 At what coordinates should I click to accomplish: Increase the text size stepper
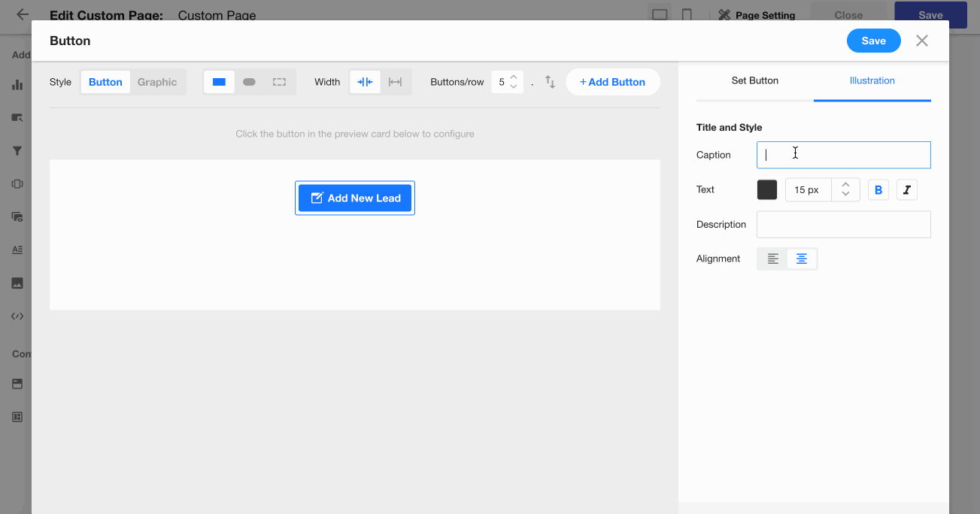845,185
